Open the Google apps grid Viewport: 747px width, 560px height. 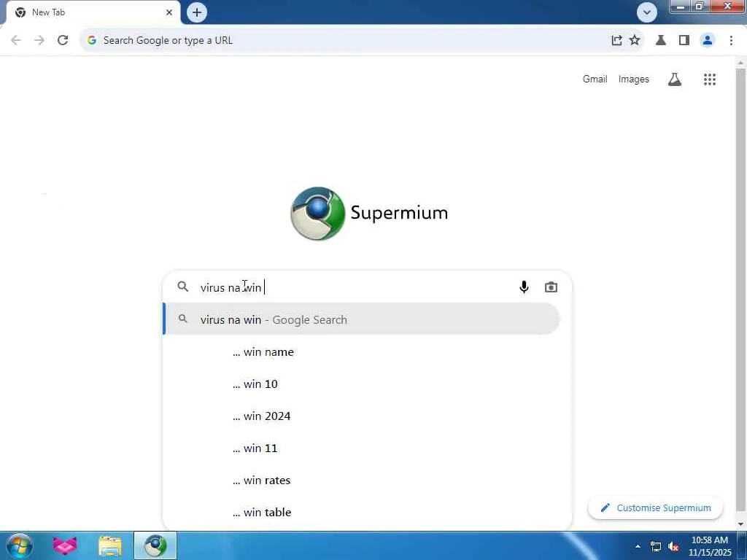tap(709, 79)
